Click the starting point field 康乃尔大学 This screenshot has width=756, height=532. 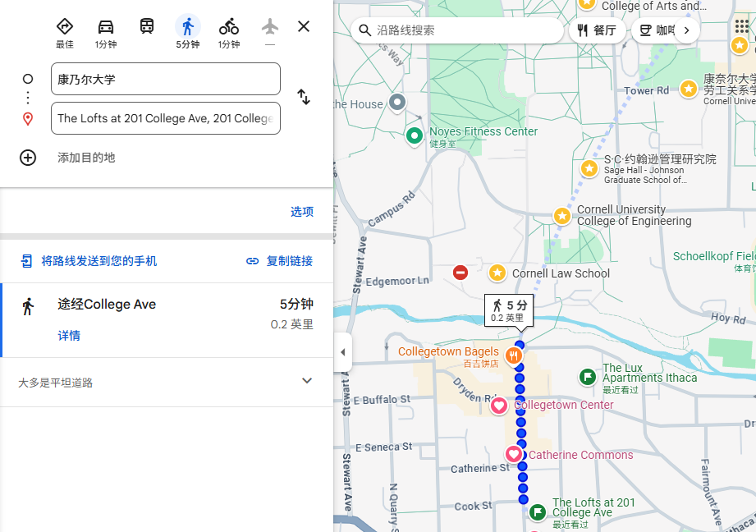[165, 80]
